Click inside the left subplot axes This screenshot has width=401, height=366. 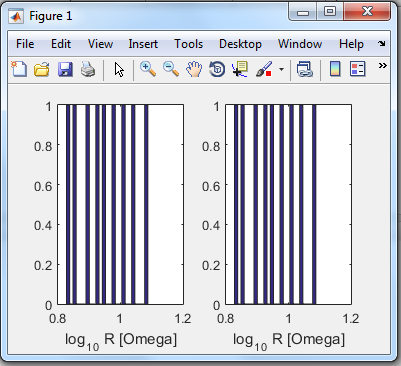coord(120,204)
